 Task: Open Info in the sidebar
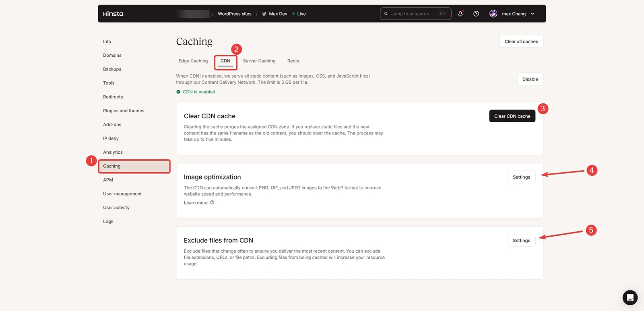point(107,41)
